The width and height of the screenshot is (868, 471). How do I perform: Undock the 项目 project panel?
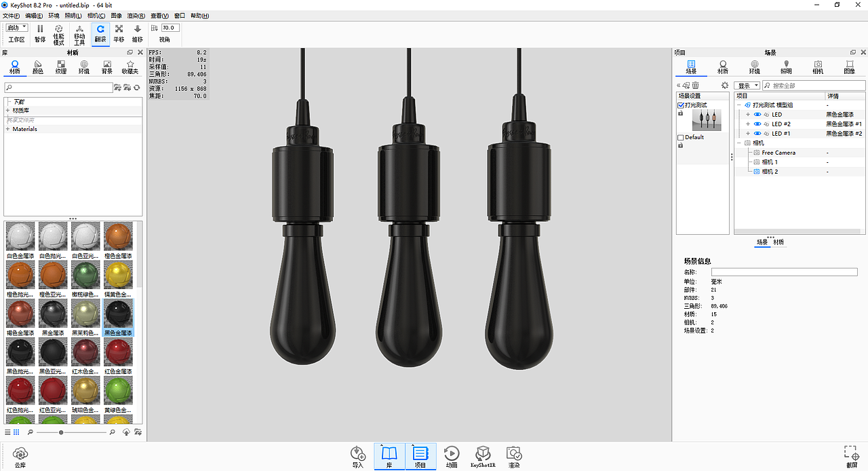pos(852,52)
